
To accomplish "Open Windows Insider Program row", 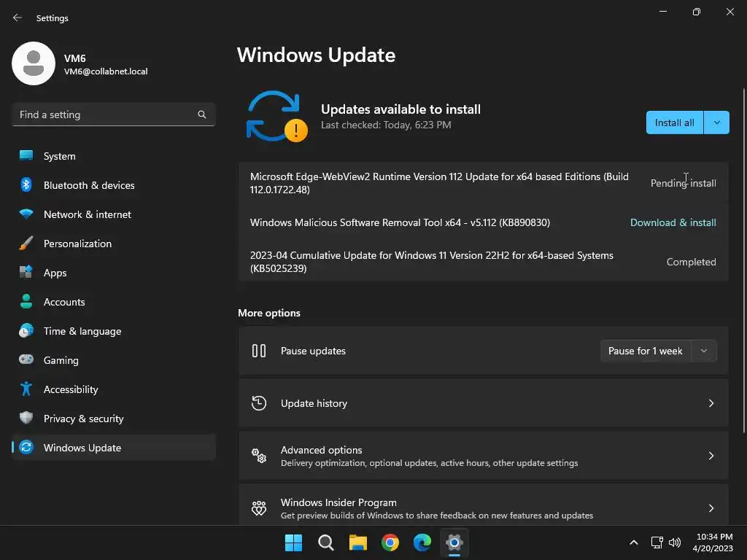I will pyautogui.click(x=483, y=506).
